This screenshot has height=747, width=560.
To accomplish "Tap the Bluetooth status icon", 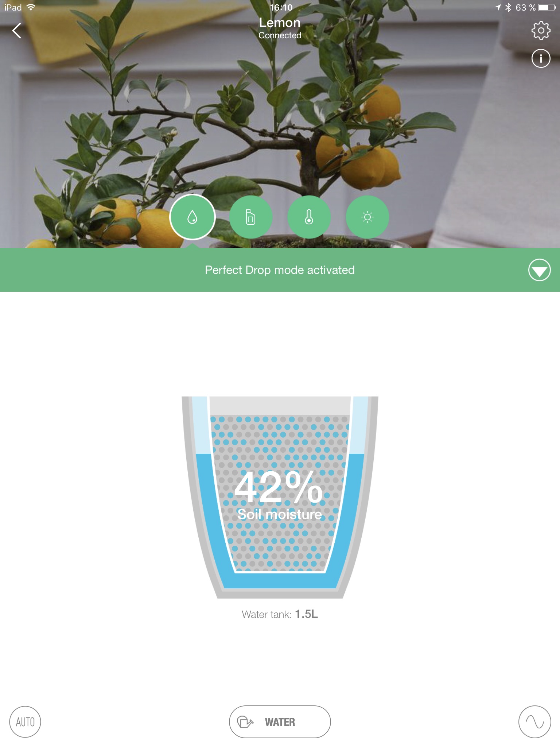I will point(508,7).
